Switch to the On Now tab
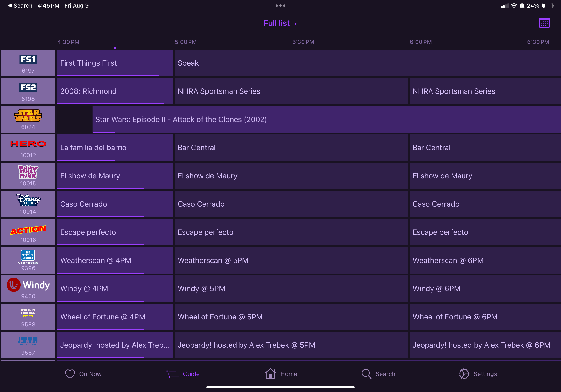This screenshot has width=561, height=392. (x=83, y=374)
